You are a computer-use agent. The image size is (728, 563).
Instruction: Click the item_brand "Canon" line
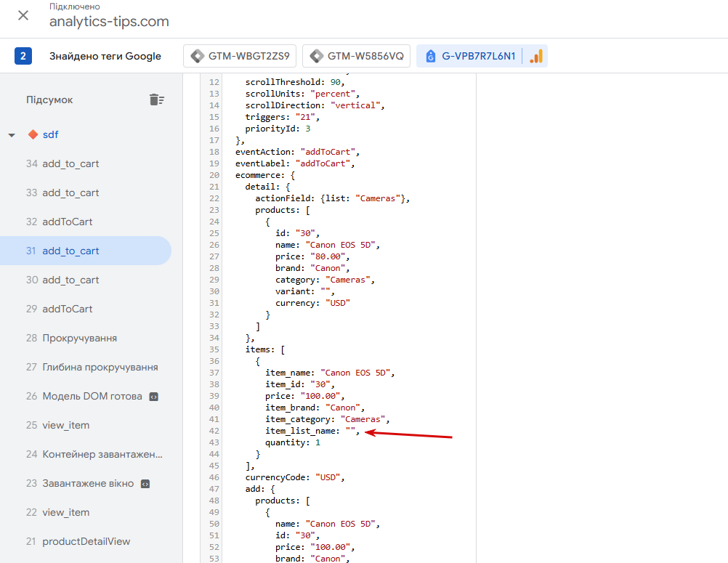click(x=315, y=408)
